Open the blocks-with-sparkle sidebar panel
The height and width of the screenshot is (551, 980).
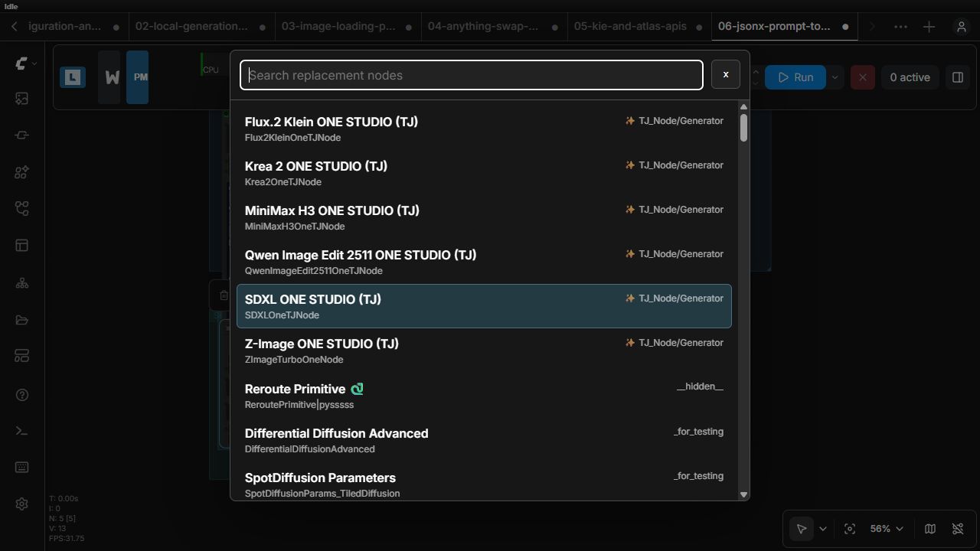tap(21, 172)
